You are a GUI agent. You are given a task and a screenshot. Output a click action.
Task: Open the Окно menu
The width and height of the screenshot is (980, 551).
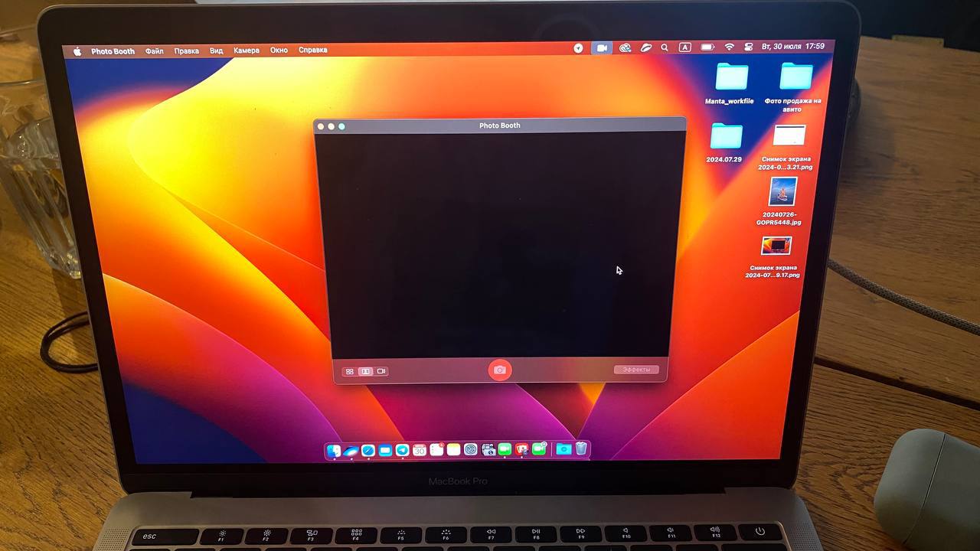tap(279, 50)
